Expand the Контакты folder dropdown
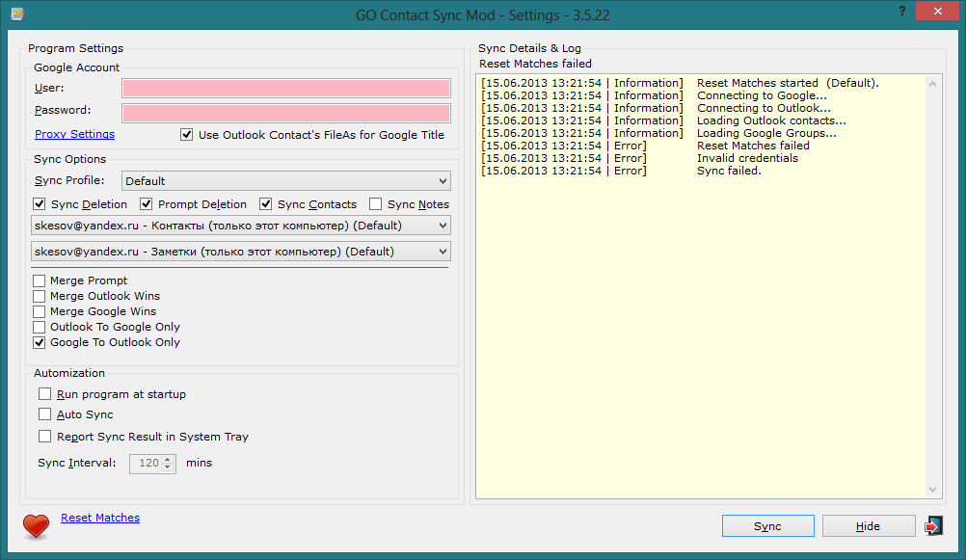 point(241,226)
